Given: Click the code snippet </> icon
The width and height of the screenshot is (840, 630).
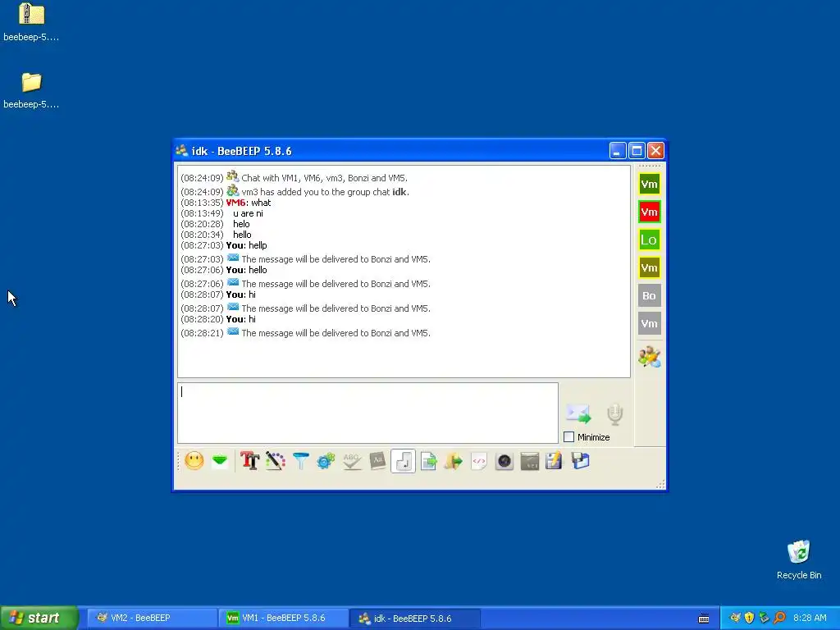Looking at the screenshot, I should point(479,461).
